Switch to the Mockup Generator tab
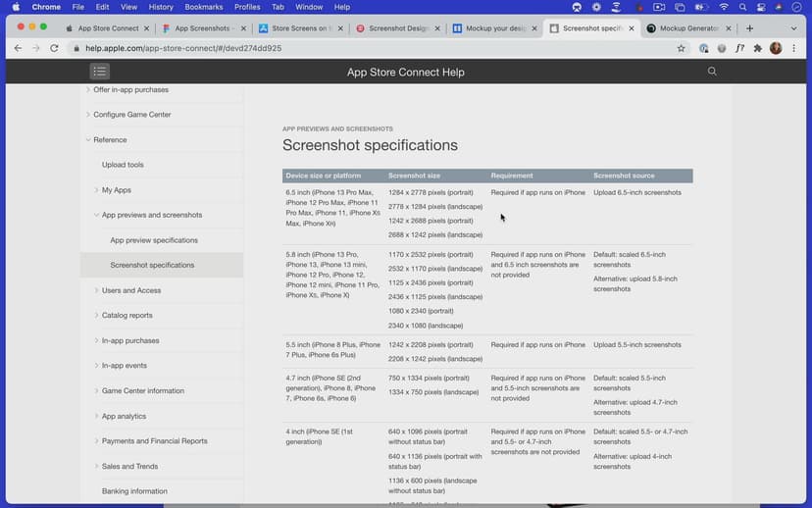Image resolution: width=812 pixels, height=508 pixels. click(686, 28)
